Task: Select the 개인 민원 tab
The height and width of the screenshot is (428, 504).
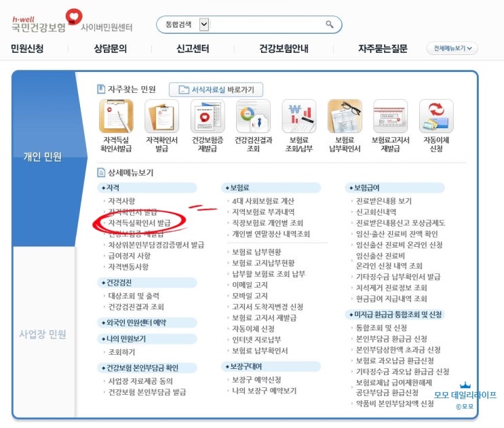Action: pyautogui.click(x=43, y=157)
